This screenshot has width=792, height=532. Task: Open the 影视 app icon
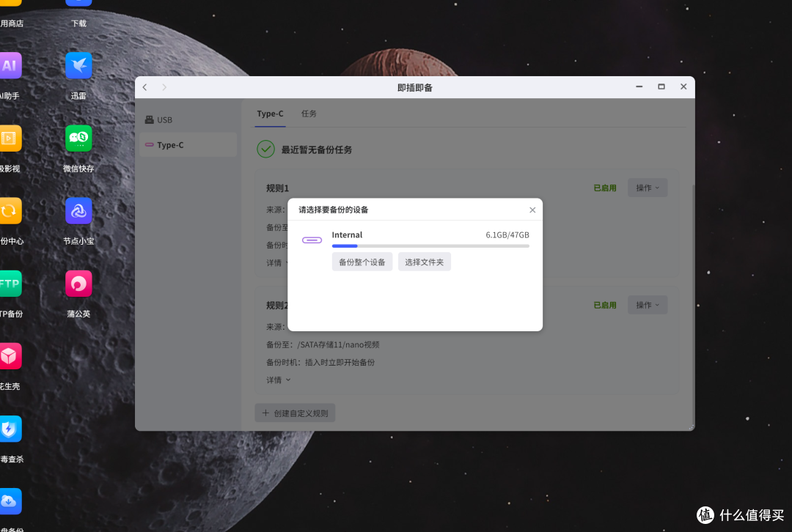(x=10, y=138)
